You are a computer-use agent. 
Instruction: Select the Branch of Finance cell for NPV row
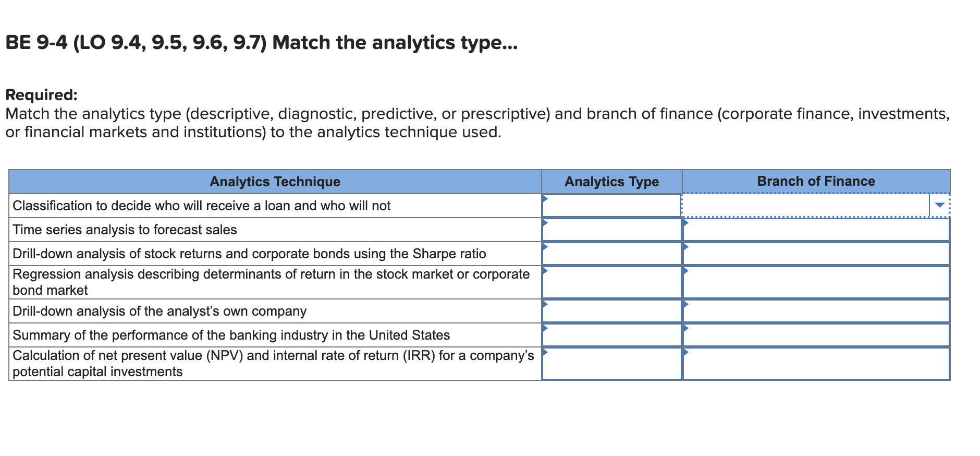pos(816,364)
